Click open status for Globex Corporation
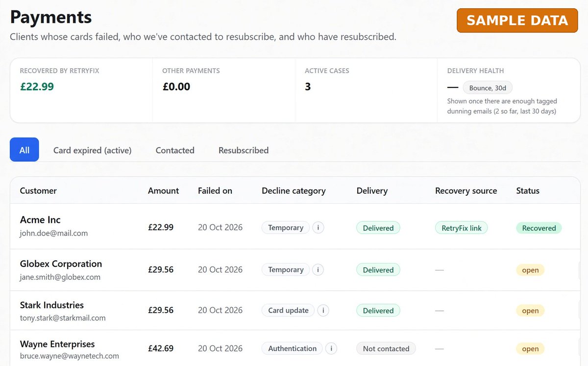The image size is (588, 366). point(530,270)
